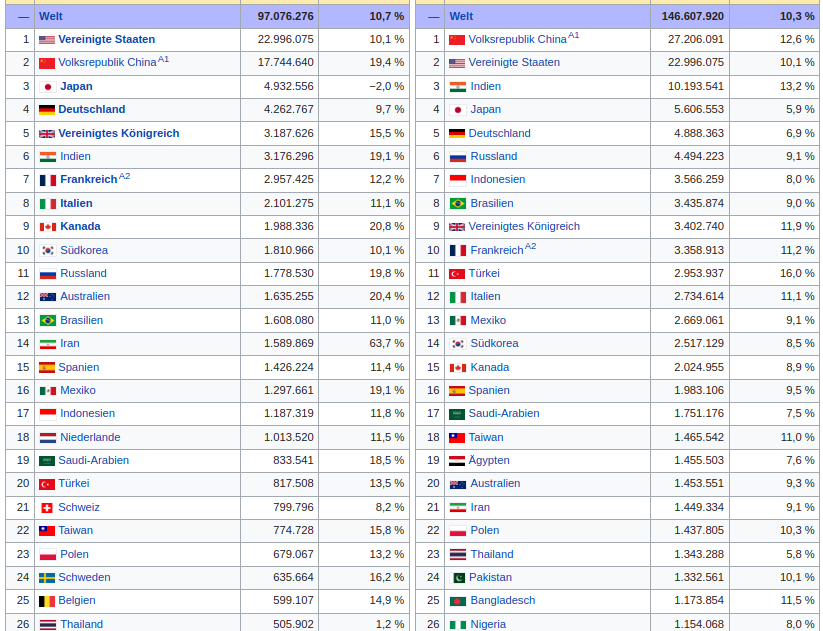Click the Welt link in the right table
This screenshot has height=631, width=823.
point(461,16)
